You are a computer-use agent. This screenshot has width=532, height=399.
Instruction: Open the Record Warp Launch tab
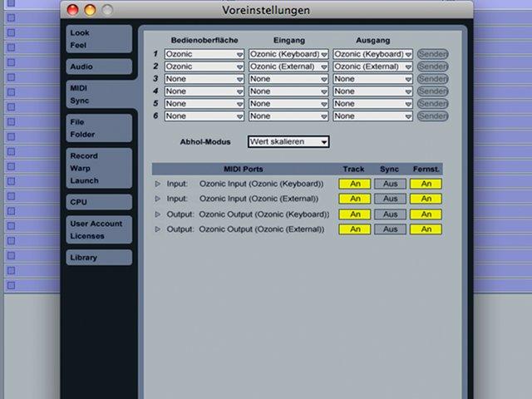point(99,168)
